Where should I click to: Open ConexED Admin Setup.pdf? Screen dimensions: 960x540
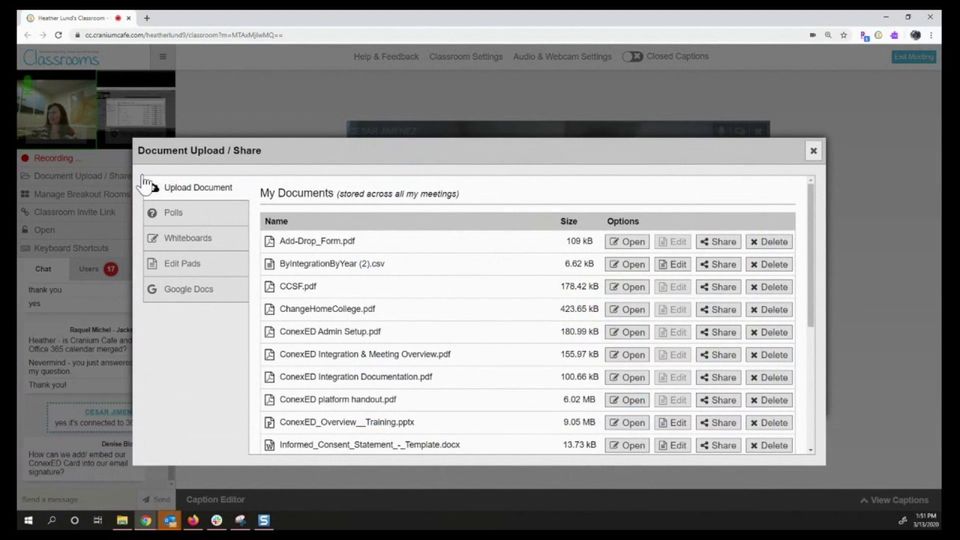(627, 332)
